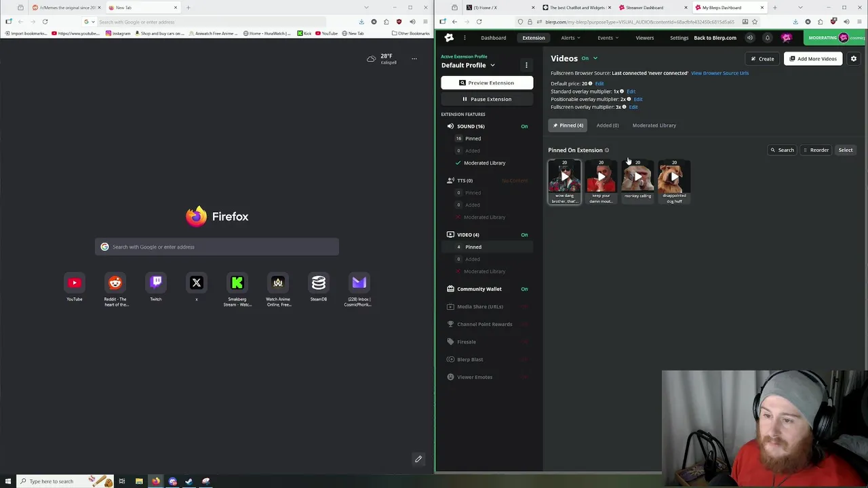The height and width of the screenshot is (488, 868).
Task: Toggle Moderated Library checkmark under SOUND
Action: point(458,163)
